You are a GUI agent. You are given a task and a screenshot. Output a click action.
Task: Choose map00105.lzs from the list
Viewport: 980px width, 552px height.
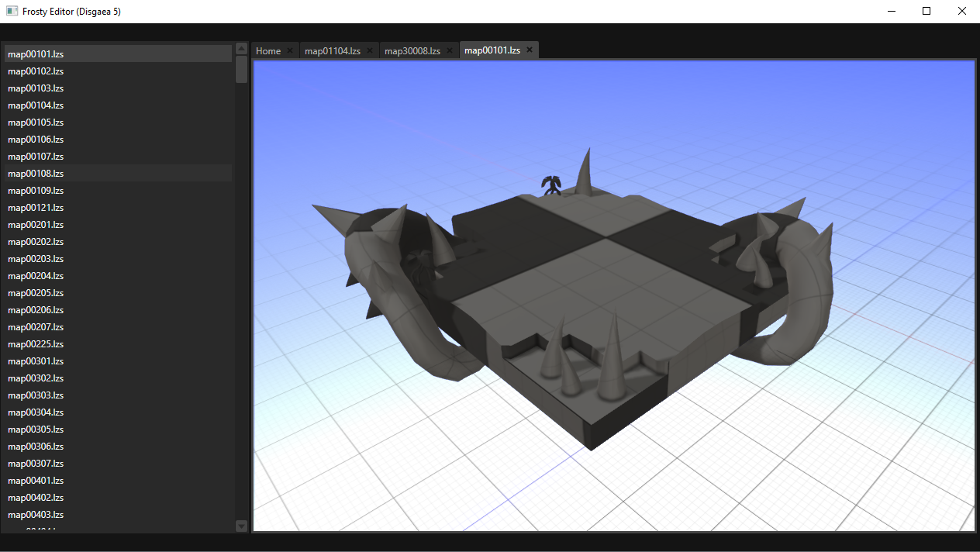point(118,122)
